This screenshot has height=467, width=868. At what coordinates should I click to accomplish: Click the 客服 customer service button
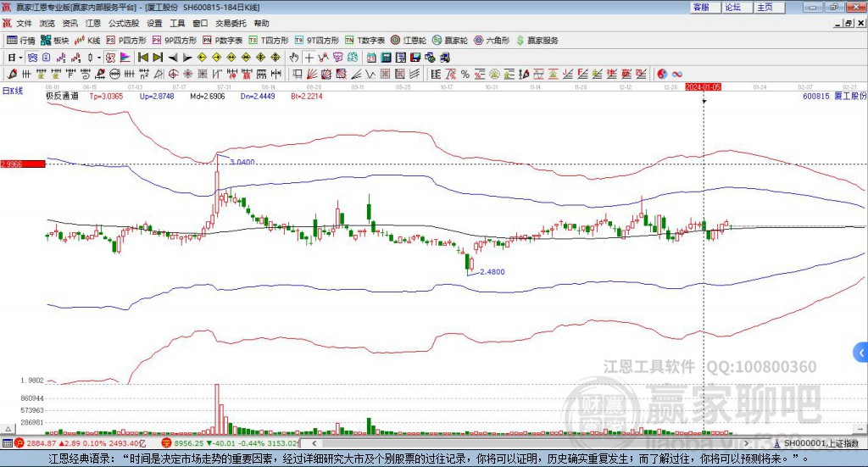tap(705, 7)
